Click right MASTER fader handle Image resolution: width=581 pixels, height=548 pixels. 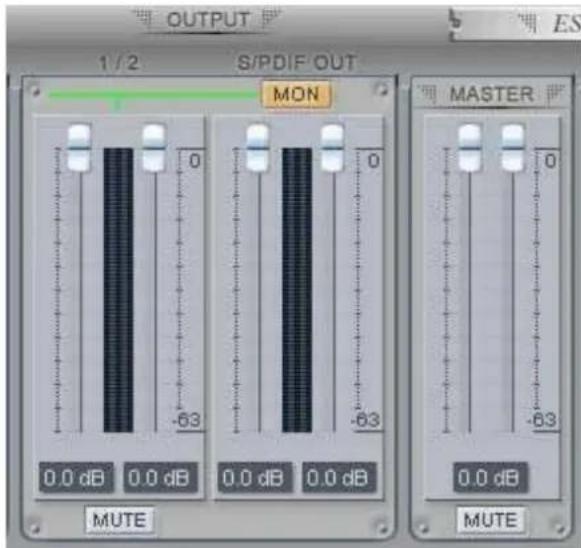512,148
